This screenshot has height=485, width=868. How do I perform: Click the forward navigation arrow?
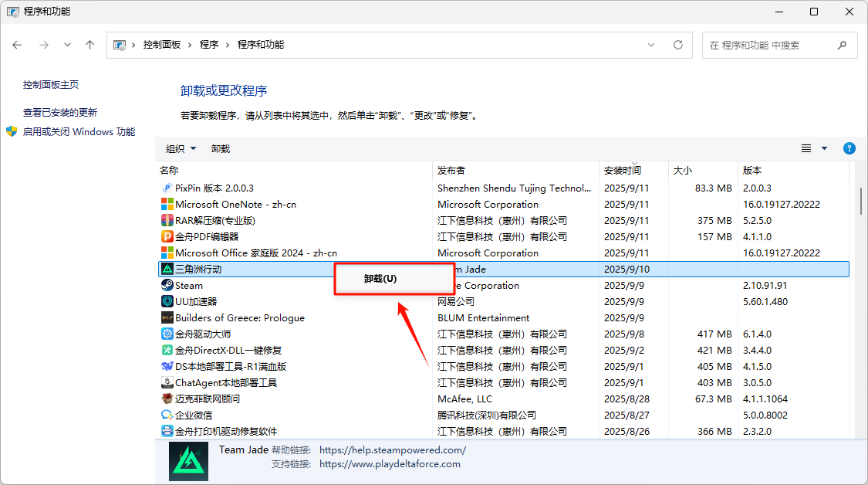(x=44, y=45)
